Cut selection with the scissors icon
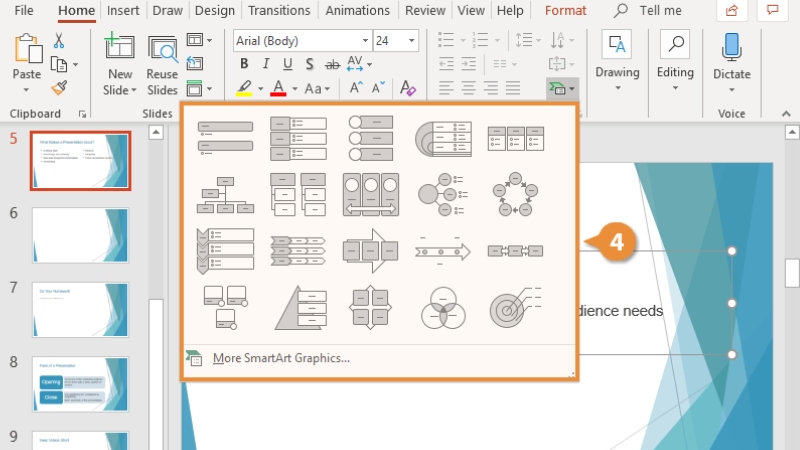Viewport: 800px width, 450px height. tap(59, 40)
